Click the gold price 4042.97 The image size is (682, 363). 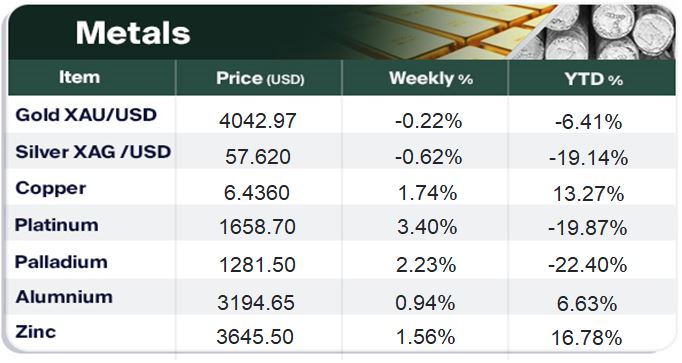257,120
